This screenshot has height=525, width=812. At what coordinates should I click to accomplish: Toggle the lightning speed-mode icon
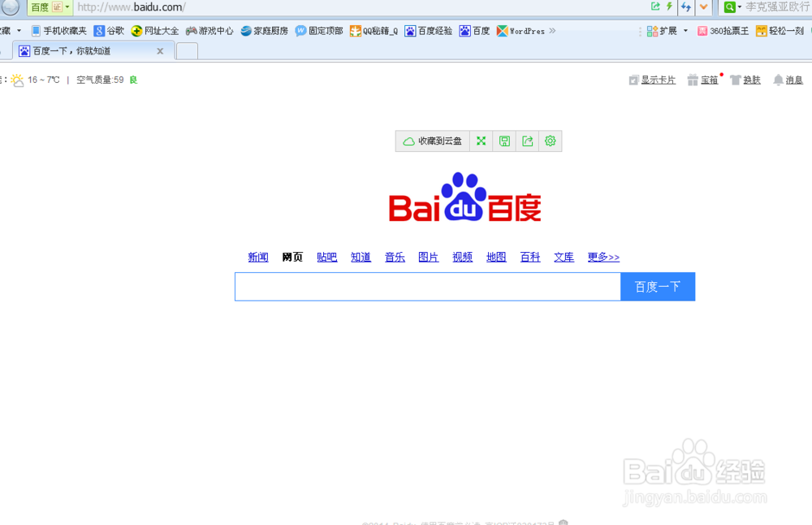(667, 7)
